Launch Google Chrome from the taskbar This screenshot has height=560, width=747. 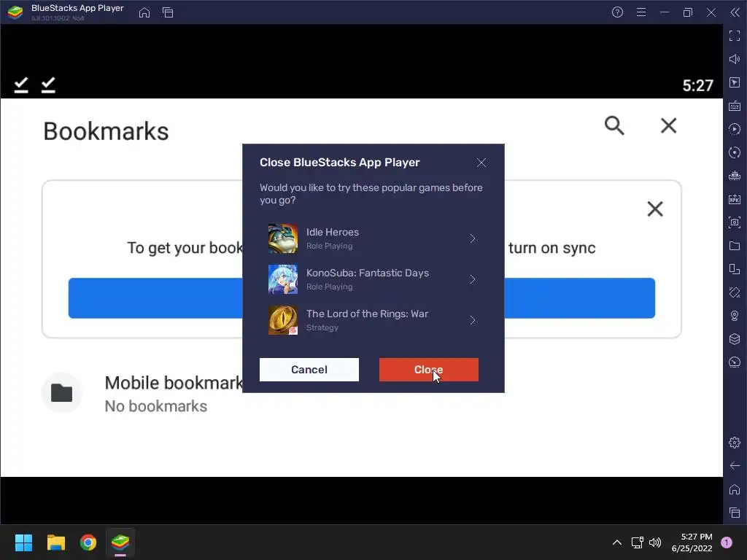click(88, 542)
